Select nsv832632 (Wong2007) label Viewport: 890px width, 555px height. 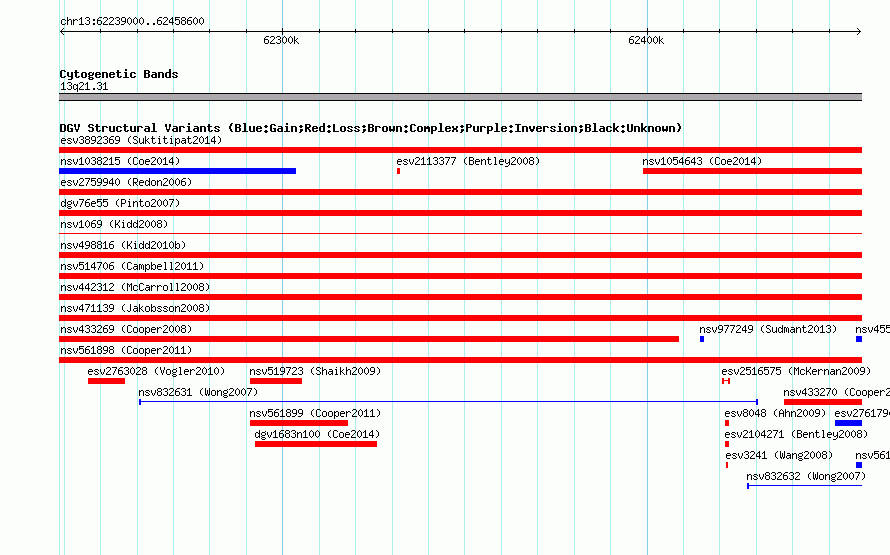coord(805,476)
